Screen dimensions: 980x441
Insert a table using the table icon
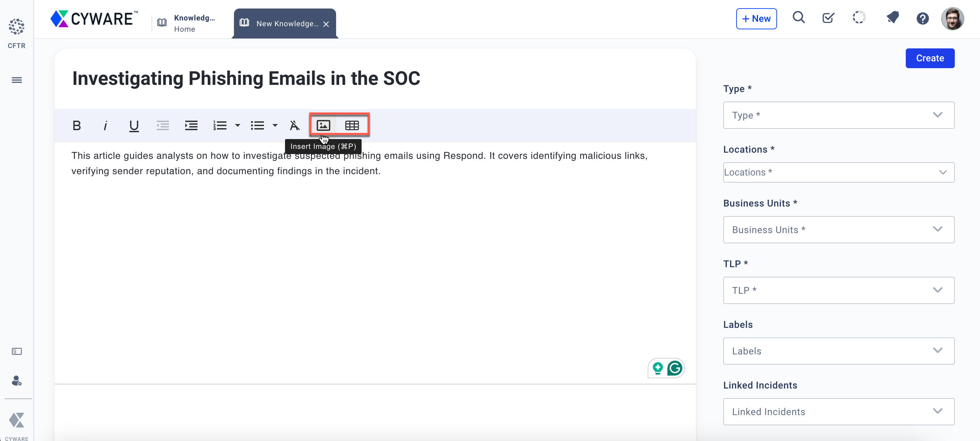click(352, 125)
